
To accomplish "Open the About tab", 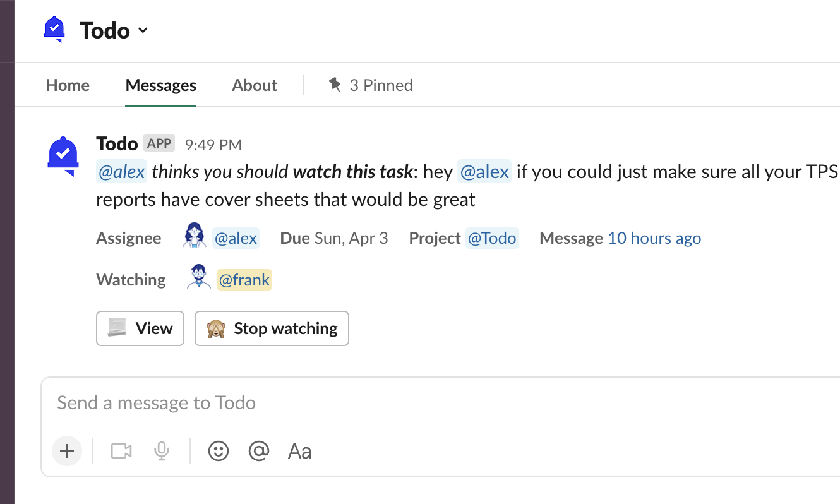I will (255, 85).
